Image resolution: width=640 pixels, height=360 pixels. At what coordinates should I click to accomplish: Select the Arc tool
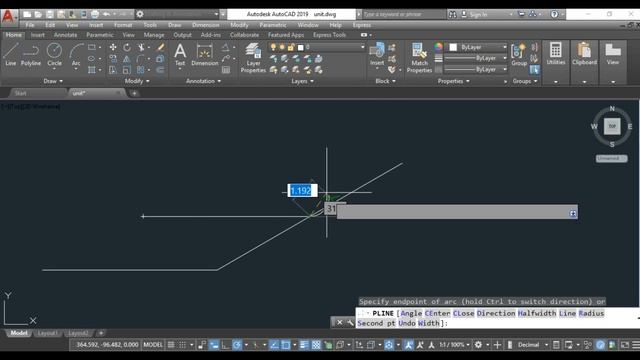click(76, 55)
